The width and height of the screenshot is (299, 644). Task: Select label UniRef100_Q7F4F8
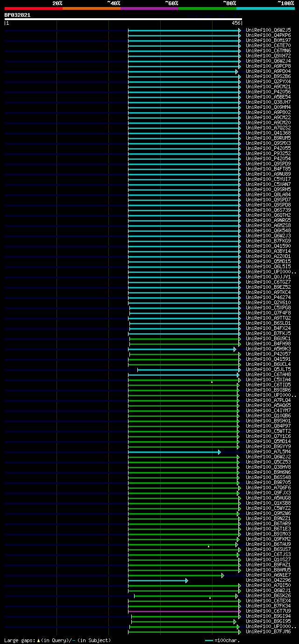pyautogui.click(x=268, y=313)
